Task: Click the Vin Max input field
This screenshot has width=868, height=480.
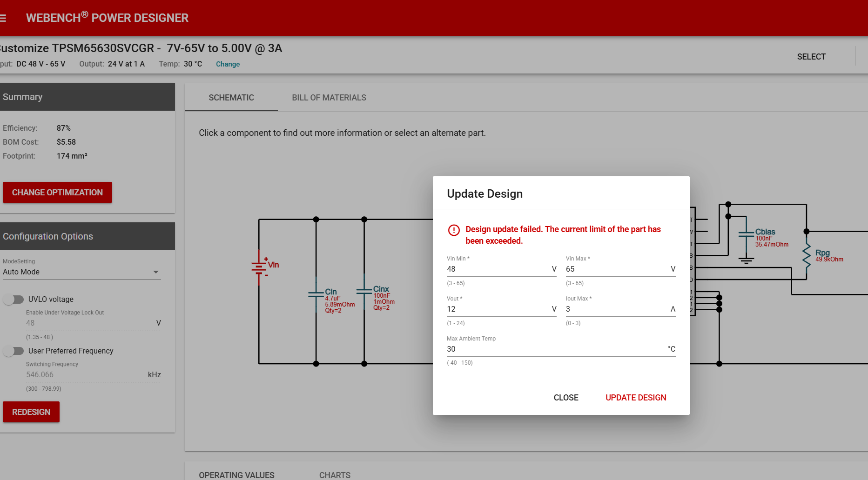Action: [621, 269]
